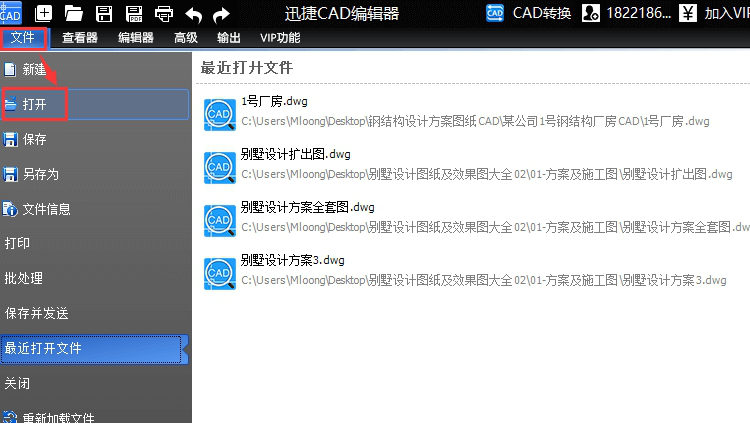Select 关闭 in the file menu
The height and width of the screenshot is (439, 750).
95,384
